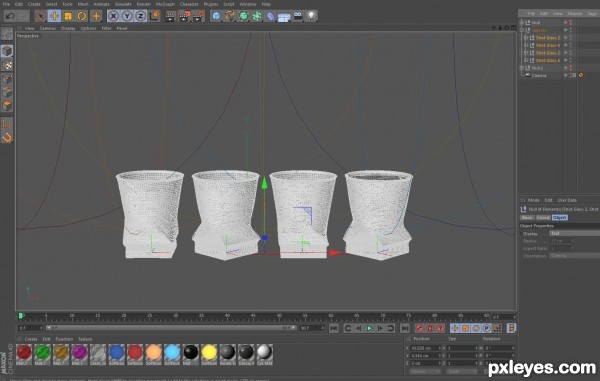Expand the Null.1 object in tree
This screenshot has height=381, width=600.
[x=522, y=68]
